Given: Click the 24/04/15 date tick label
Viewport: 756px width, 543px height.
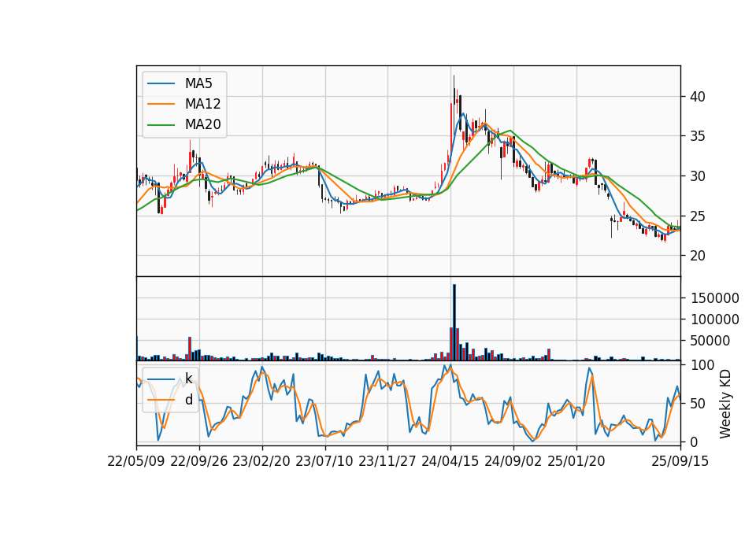Looking at the screenshot, I should click(x=450, y=461).
